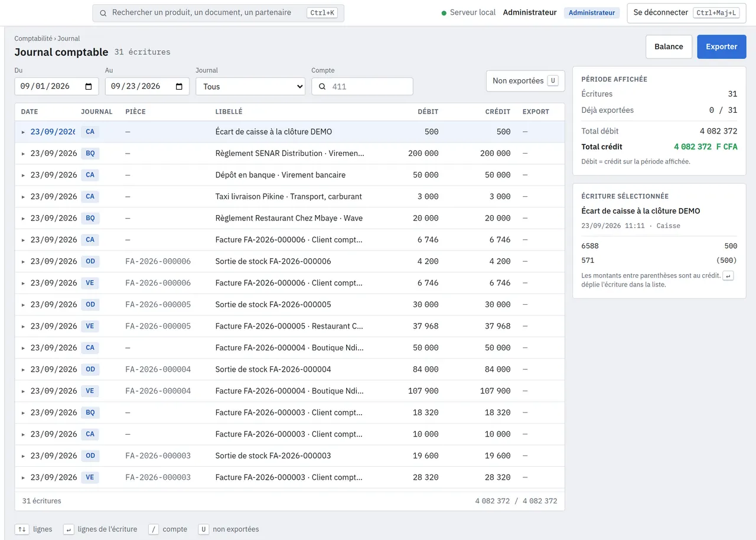Click the Au date input 09/23/2026
This screenshot has width=756, height=540.
tap(147, 86)
